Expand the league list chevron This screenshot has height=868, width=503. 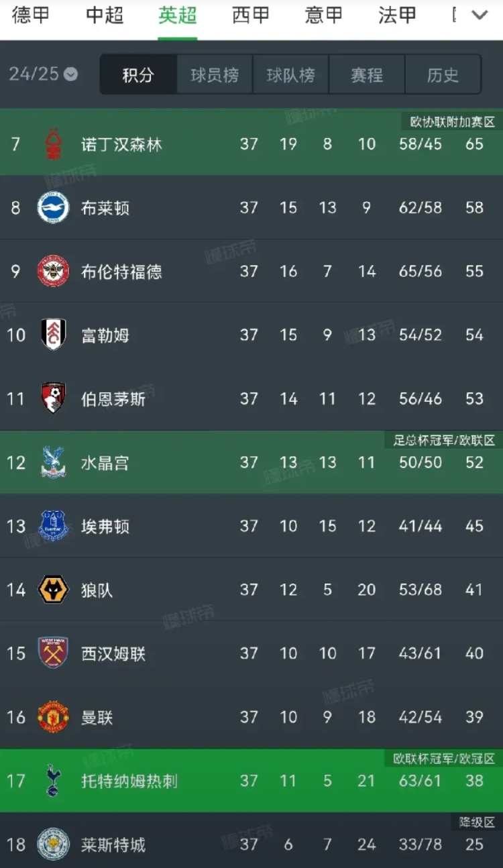pos(480,15)
